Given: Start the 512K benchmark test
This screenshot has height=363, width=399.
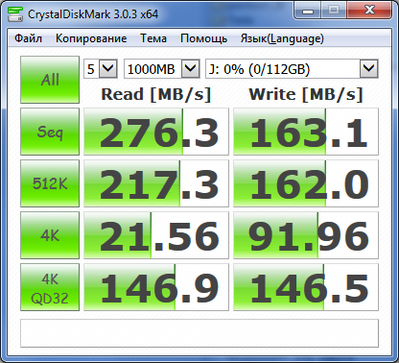Looking at the screenshot, I should click(50, 183).
